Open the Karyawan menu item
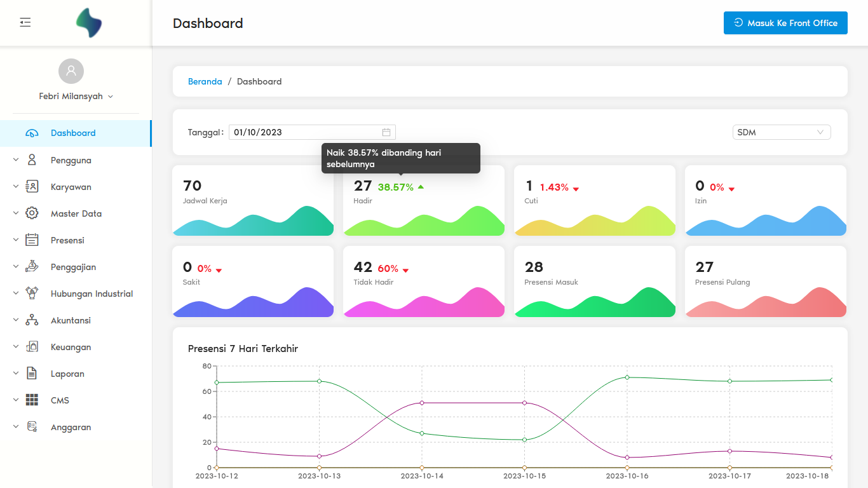868x488 pixels. point(76,187)
